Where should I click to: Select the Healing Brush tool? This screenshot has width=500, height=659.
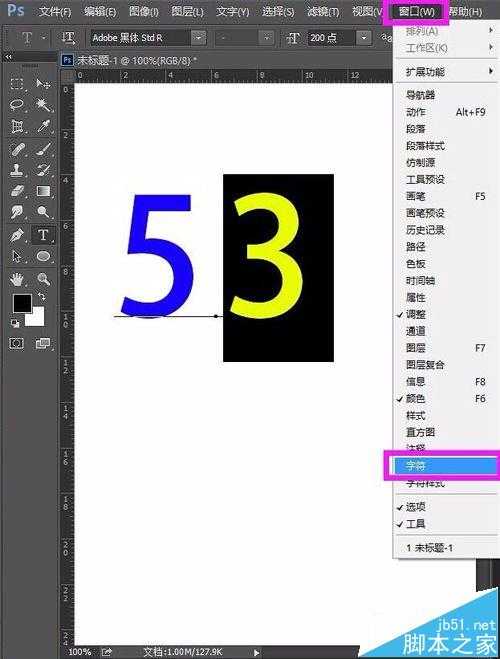pos(17,149)
